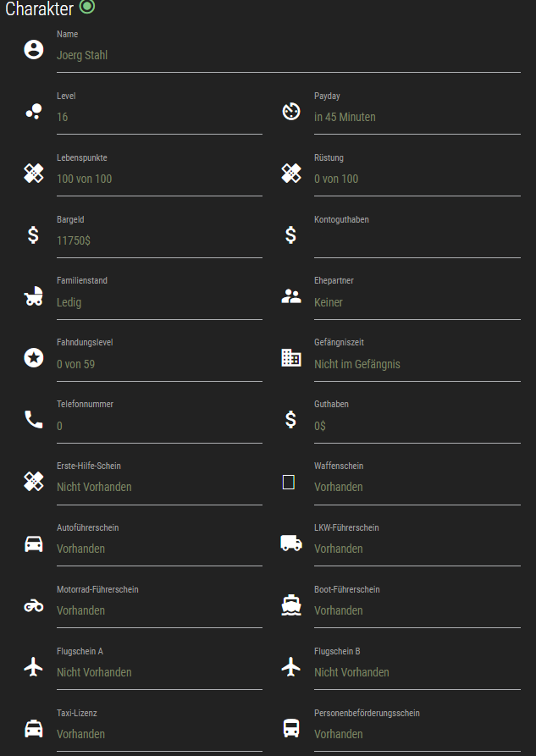Click the boat icon for Boot-Führerschein
536x756 pixels.
click(x=290, y=605)
